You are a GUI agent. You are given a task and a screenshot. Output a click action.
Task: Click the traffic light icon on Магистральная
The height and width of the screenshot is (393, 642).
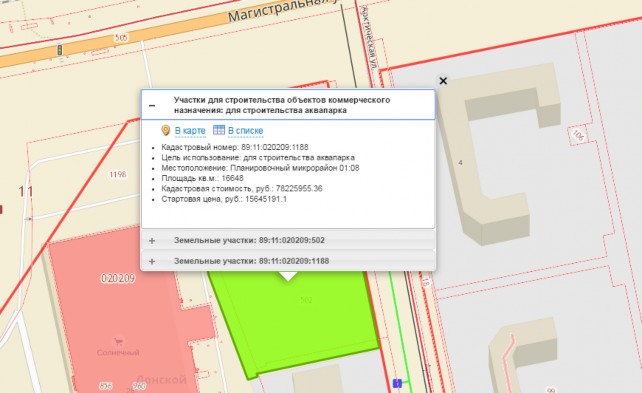[60, 50]
